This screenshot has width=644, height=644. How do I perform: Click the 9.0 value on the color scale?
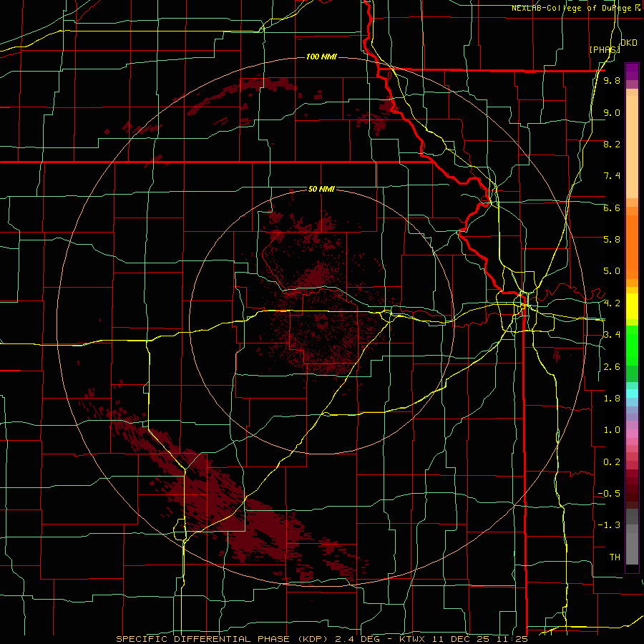coord(612,112)
